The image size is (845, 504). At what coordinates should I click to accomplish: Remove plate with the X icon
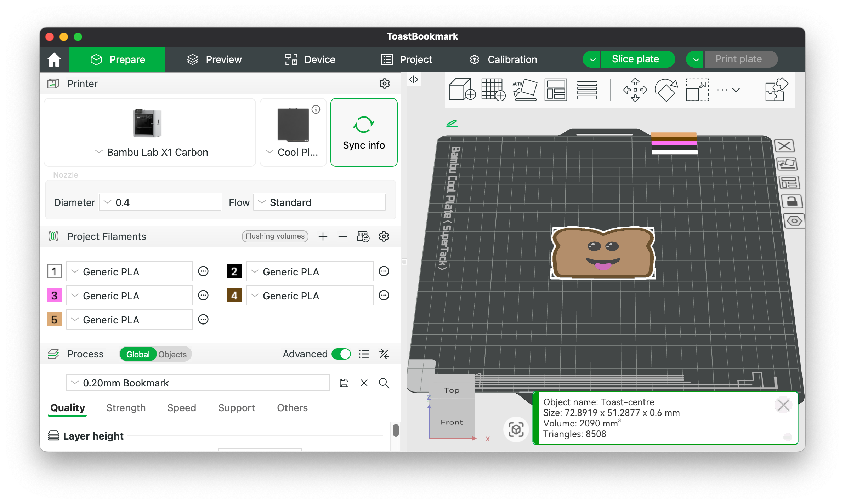[784, 145]
